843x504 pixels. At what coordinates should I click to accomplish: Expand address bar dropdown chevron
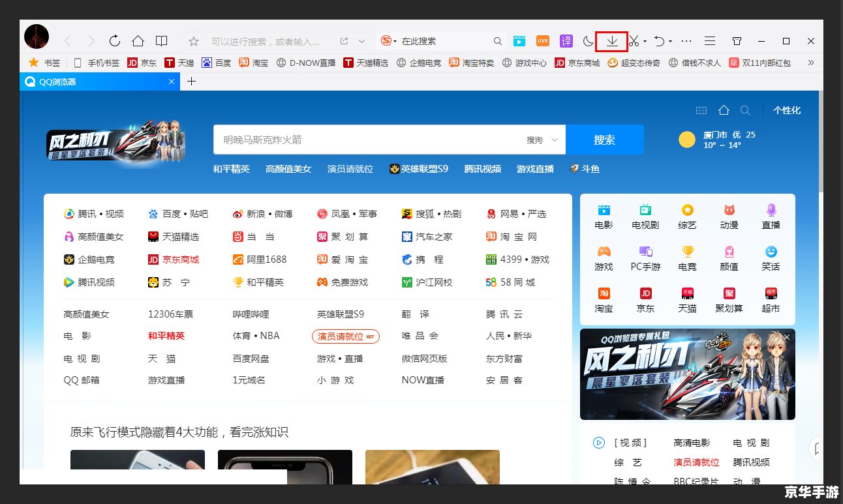pyautogui.click(x=362, y=41)
